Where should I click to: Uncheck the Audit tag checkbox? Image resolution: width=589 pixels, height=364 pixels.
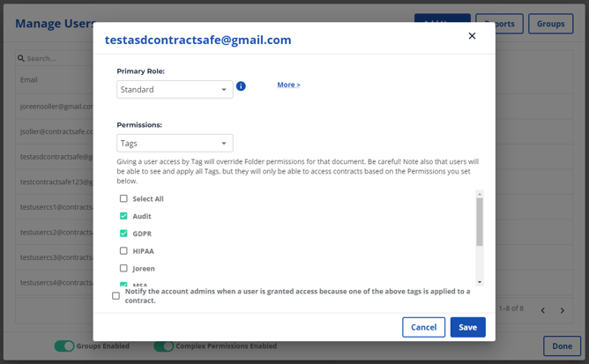(123, 216)
